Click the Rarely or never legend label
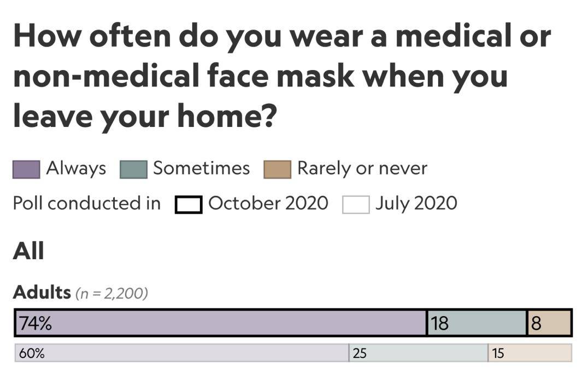Image resolution: width=588 pixels, height=374 pixels. click(362, 168)
